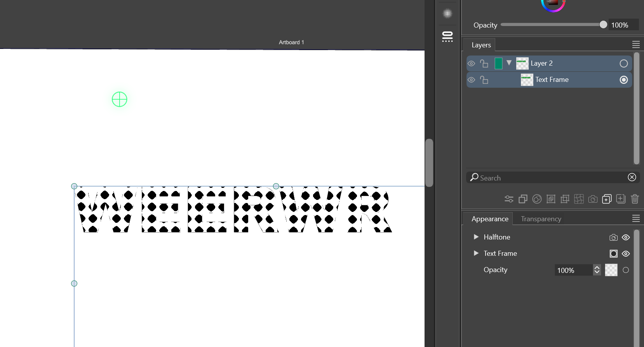Open the Layers panel menu
Viewport: 644px width, 347px height.
(x=636, y=45)
